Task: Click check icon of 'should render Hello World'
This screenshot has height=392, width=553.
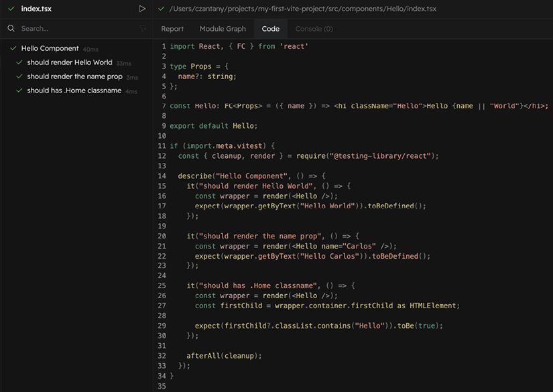Action: [x=20, y=62]
